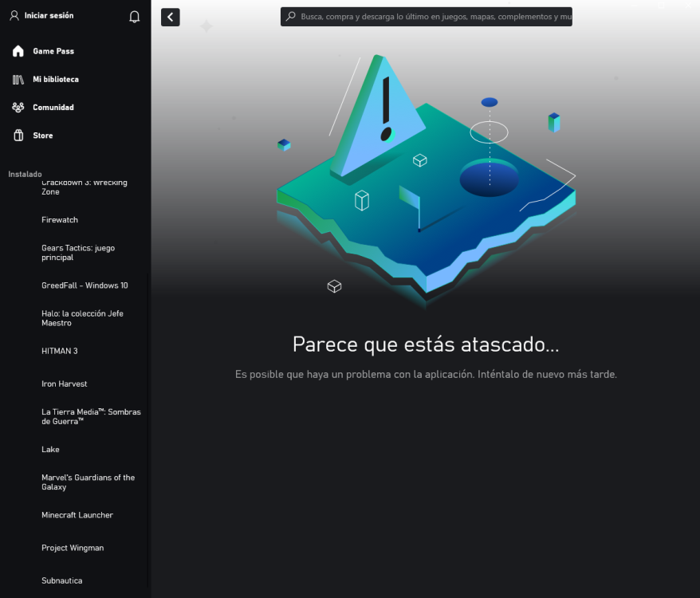Launch Firewatch from the installed list
Screen dimensions: 700x598
(x=60, y=219)
